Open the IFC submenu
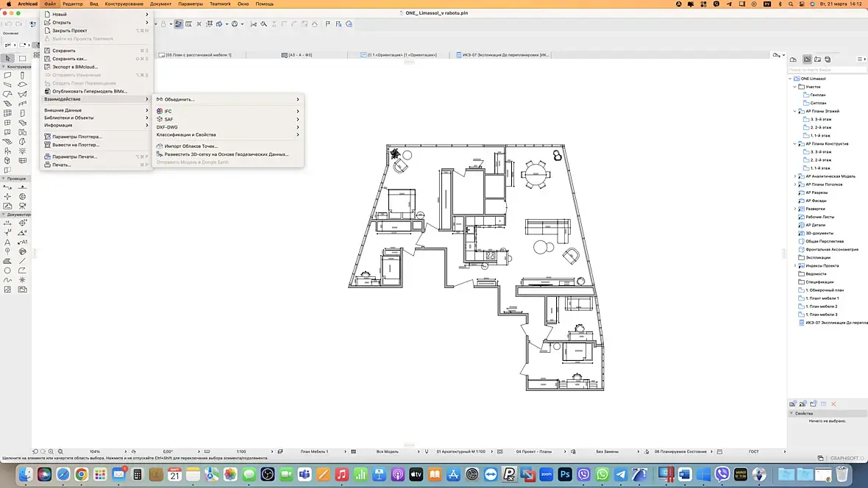Image resolution: width=868 pixels, height=488 pixels. point(227,111)
